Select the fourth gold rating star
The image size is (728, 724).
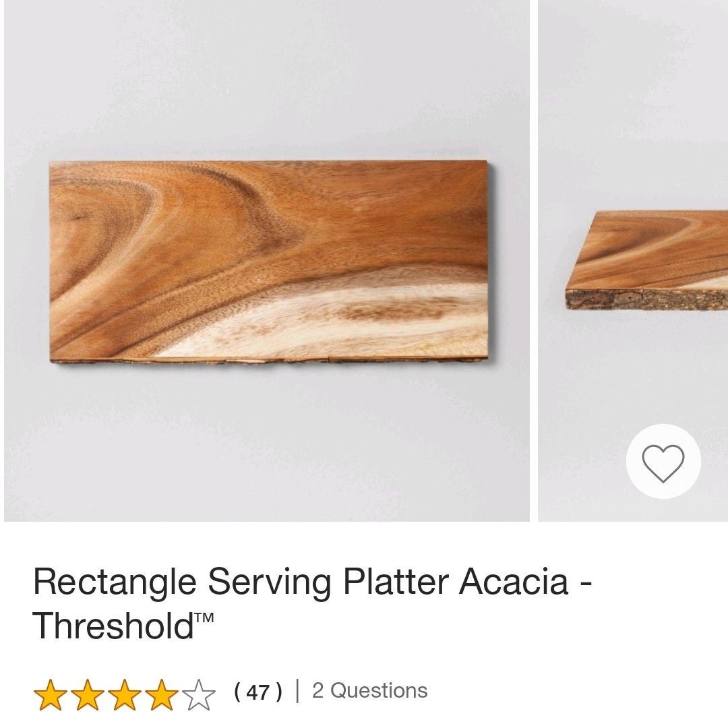click(162, 694)
